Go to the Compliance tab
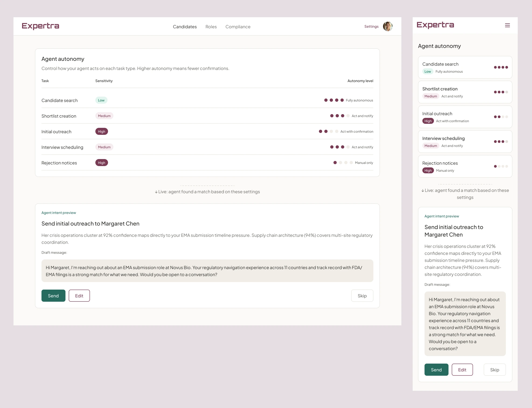Screen dimensions: 532x408 (238, 27)
